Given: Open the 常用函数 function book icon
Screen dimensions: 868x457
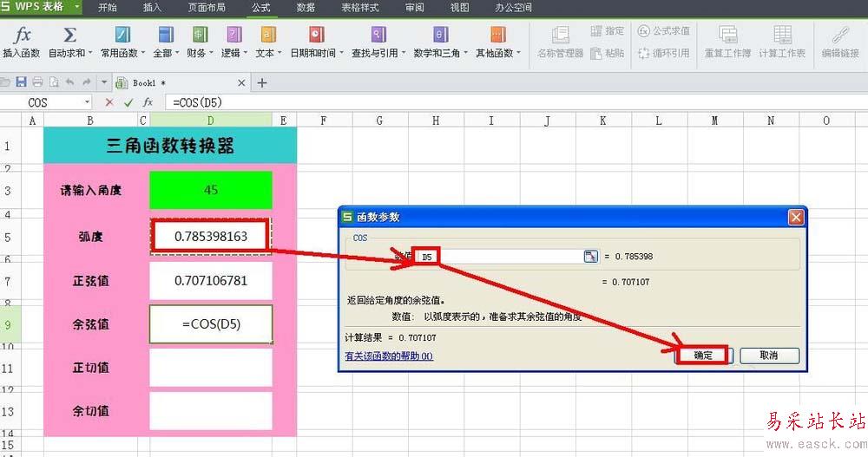Looking at the screenshot, I should (122, 35).
